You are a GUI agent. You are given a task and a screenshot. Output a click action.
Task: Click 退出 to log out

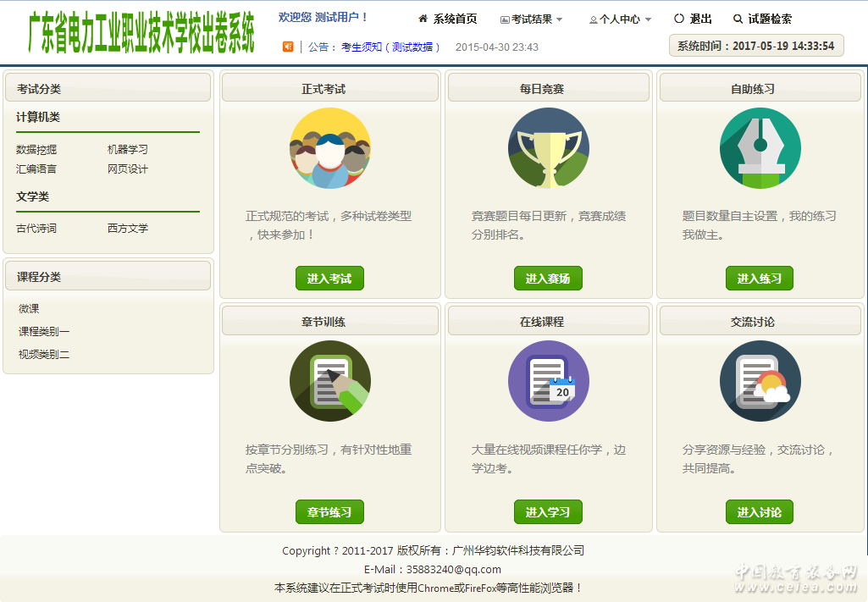694,19
